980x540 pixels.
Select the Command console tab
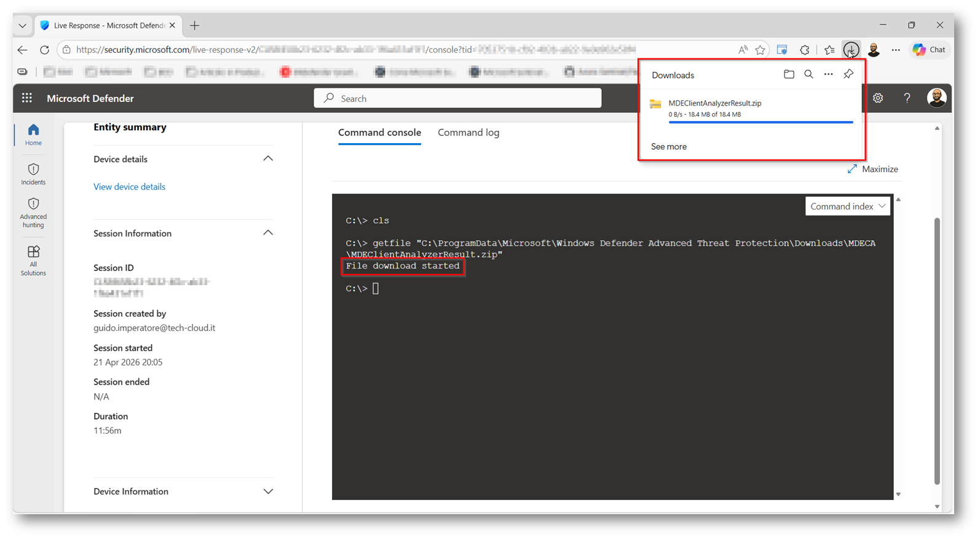click(x=379, y=133)
